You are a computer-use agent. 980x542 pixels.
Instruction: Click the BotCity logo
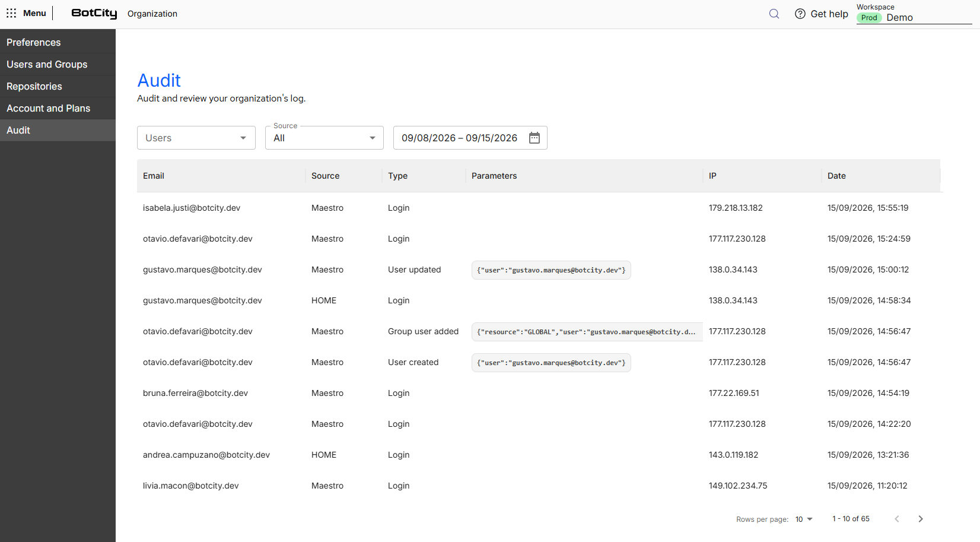pyautogui.click(x=94, y=13)
